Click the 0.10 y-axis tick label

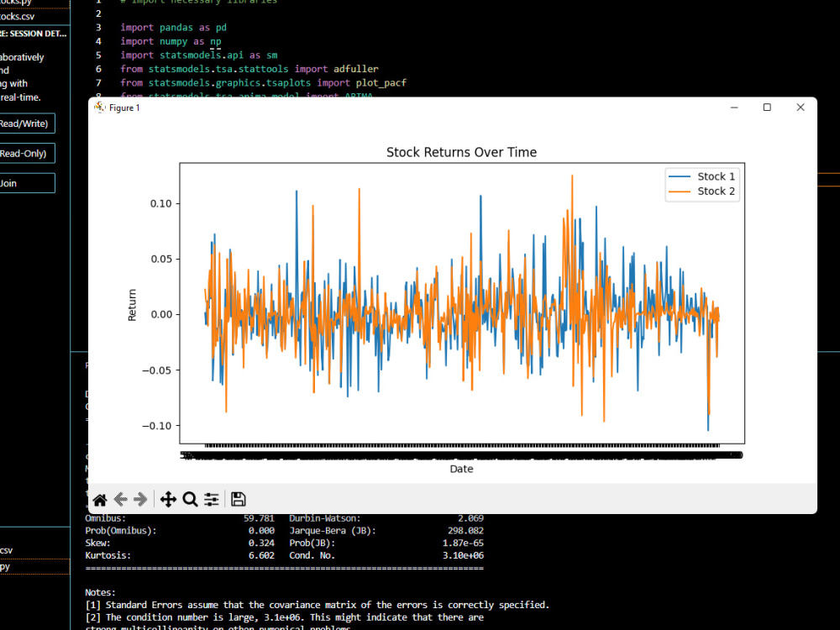pos(161,203)
